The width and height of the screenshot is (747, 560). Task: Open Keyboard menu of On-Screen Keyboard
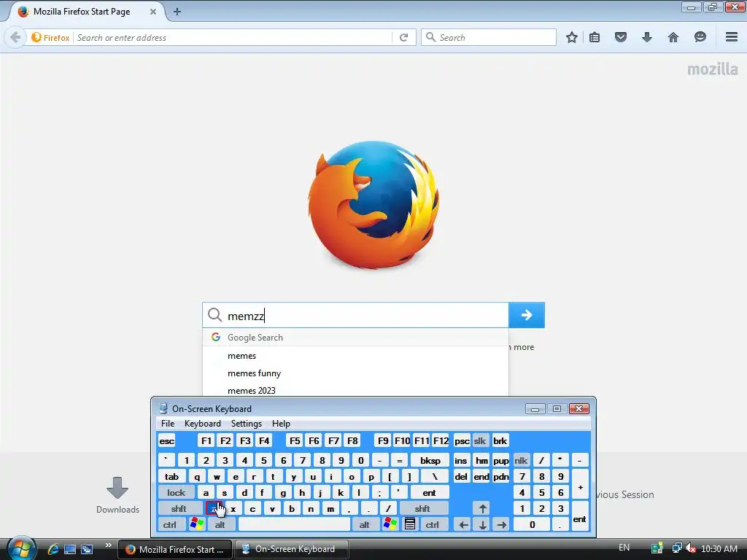click(203, 424)
